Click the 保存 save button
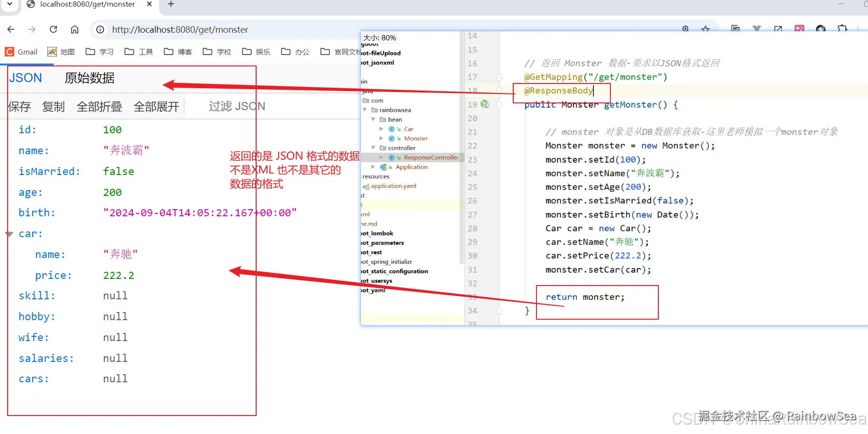868x434 pixels. (19, 107)
